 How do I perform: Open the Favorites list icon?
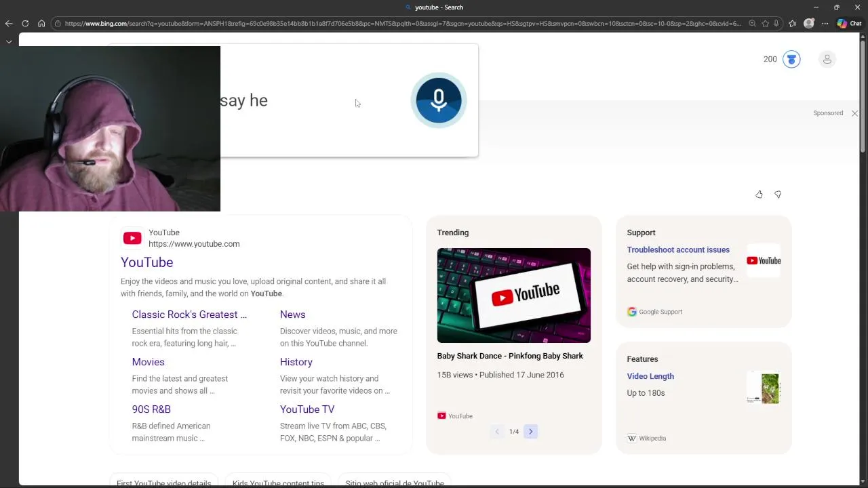[x=792, y=24]
